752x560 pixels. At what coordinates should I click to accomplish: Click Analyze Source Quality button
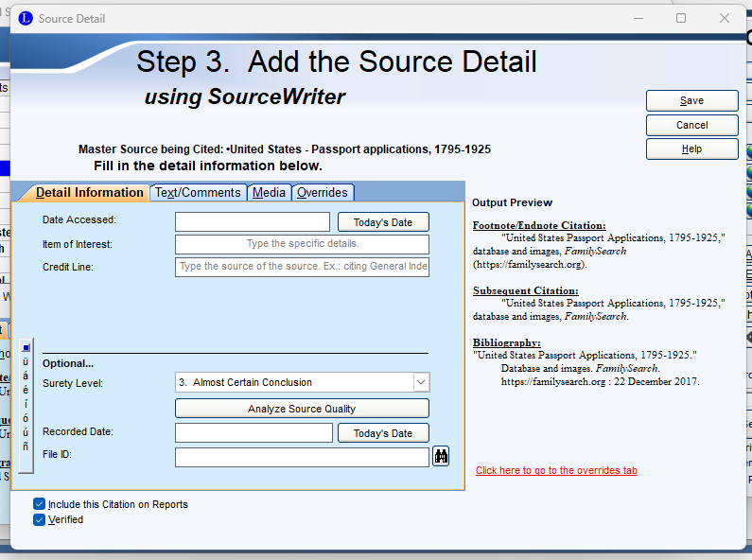click(x=302, y=409)
